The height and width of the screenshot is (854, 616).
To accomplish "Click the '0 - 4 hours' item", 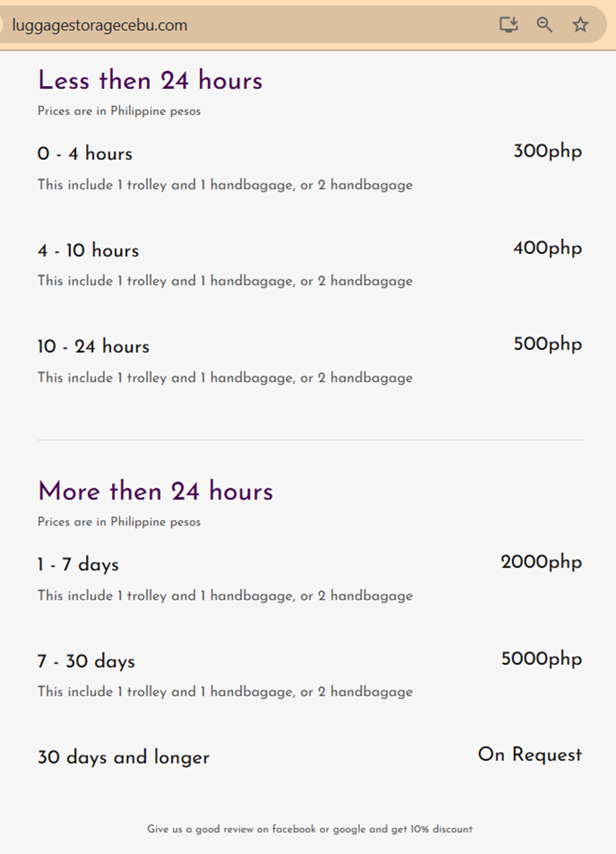I will (x=85, y=154).
